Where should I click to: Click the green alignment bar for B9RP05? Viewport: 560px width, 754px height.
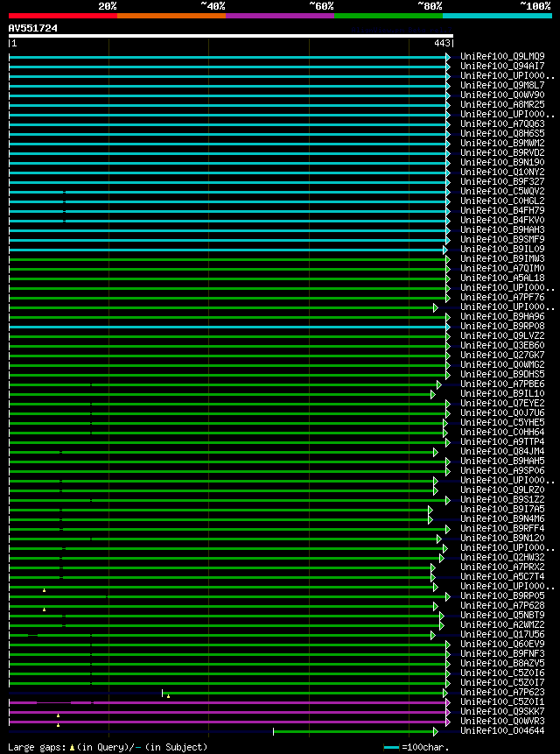227,596
